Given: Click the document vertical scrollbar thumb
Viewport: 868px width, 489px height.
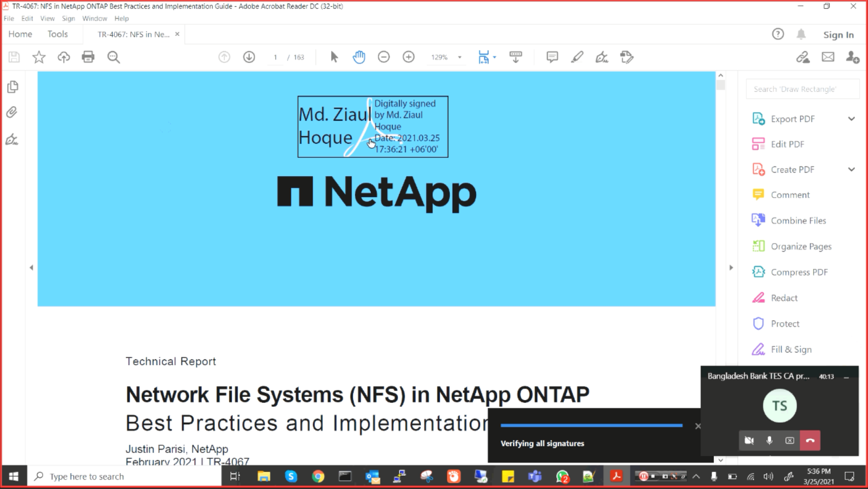Looking at the screenshot, I should [x=721, y=85].
